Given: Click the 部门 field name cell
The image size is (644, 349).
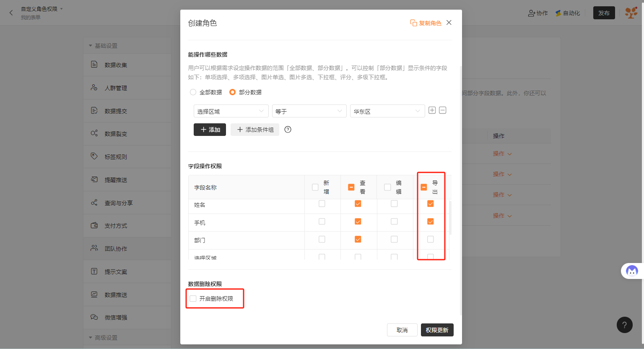Looking at the screenshot, I should [x=247, y=240].
